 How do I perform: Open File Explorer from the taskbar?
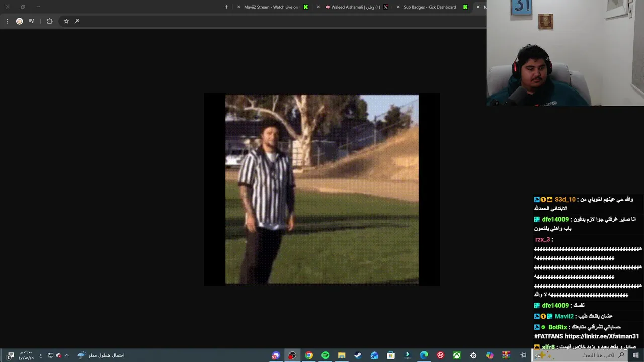coord(342,355)
